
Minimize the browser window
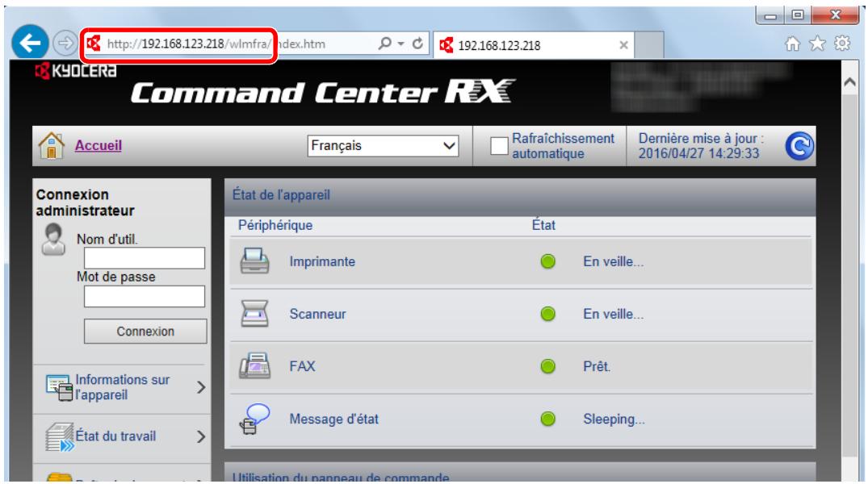(770, 15)
